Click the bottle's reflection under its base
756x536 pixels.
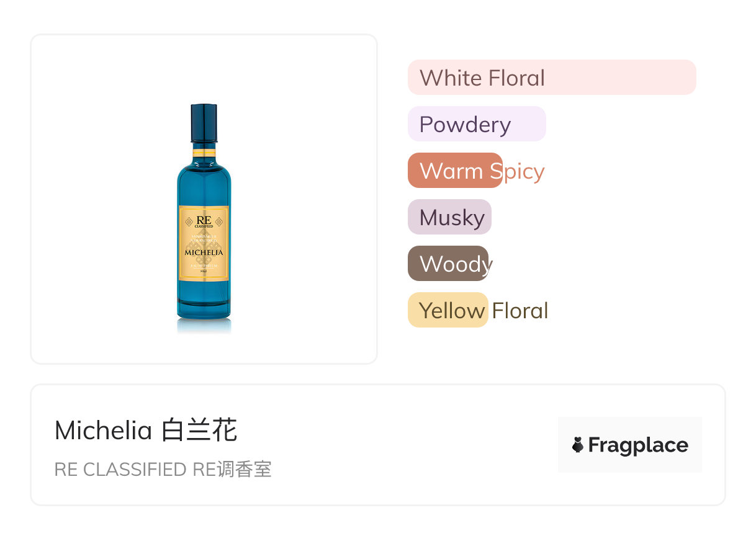click(204, 326)
